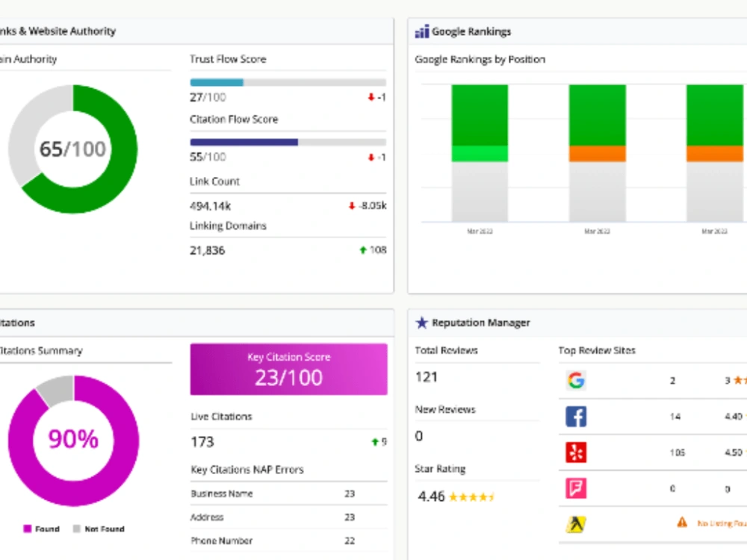
Task: Click the red down arrow beside Trust Flow
Action: [x=371, y=97]
